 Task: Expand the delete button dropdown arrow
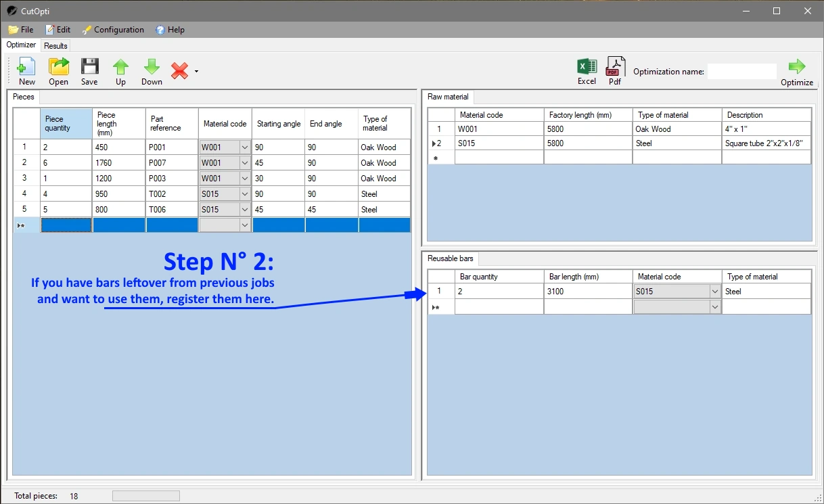pyautogui.click(x=196, y=71)
